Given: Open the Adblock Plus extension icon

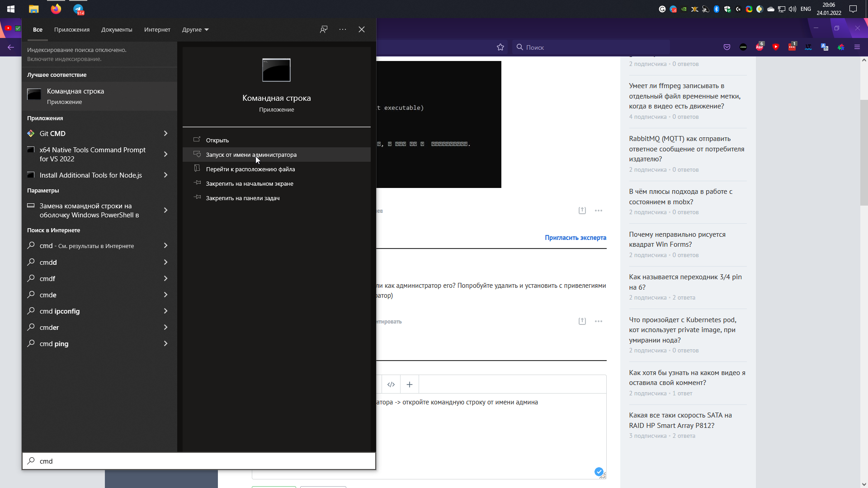Looking at the screenshot, I should [x=759, y=47].
